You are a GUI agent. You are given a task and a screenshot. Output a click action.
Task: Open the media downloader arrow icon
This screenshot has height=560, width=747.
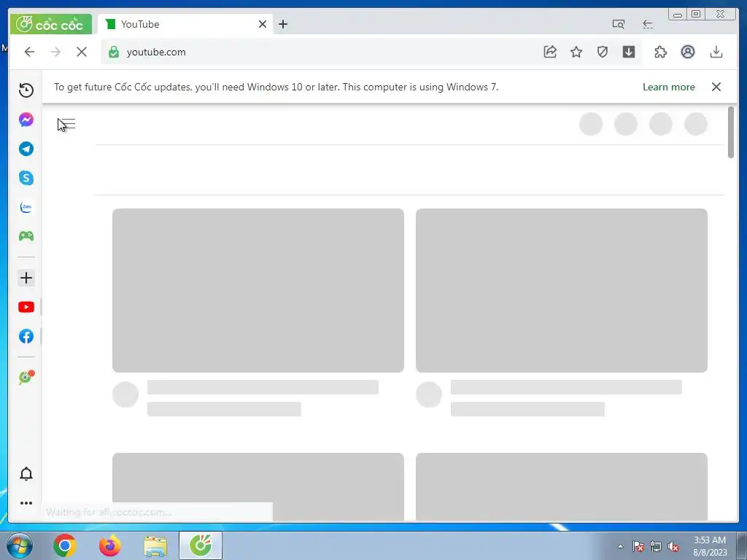coord(629,52)
